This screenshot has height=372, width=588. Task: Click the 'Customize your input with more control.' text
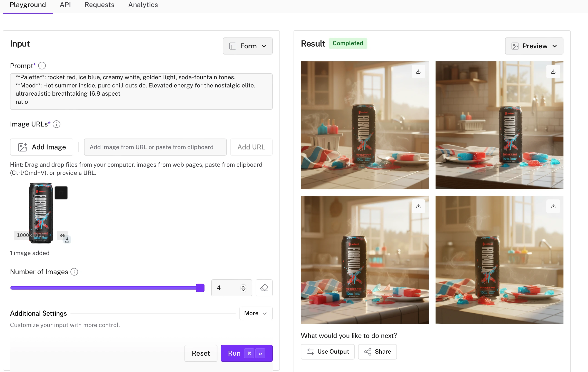click(65, 325)
